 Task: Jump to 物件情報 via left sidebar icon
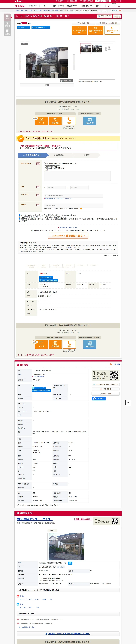tap(7, 24)
